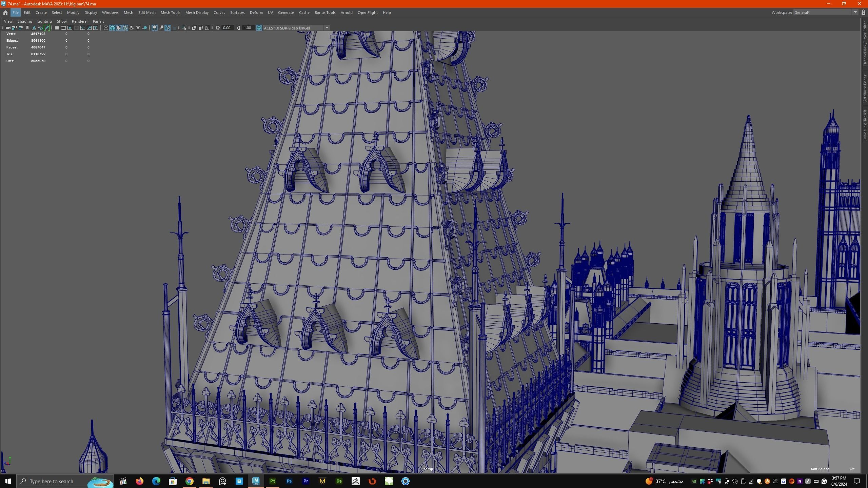
Task: Click the Textured display checker icon
Action: (x=132, y=28)
